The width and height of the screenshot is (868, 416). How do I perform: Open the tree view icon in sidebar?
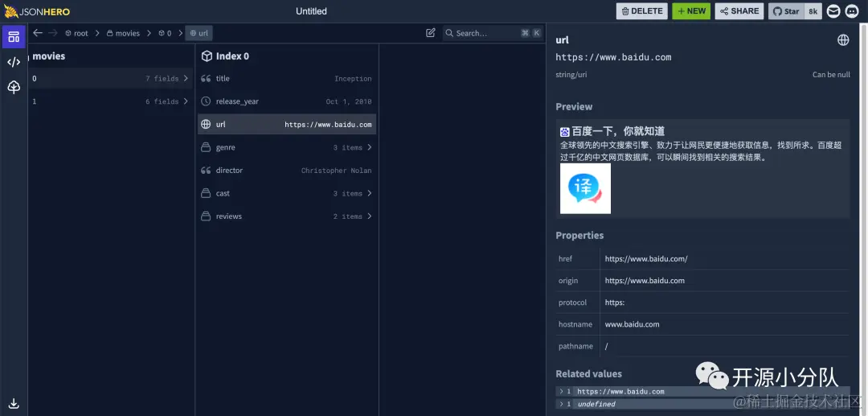[14, 87]
